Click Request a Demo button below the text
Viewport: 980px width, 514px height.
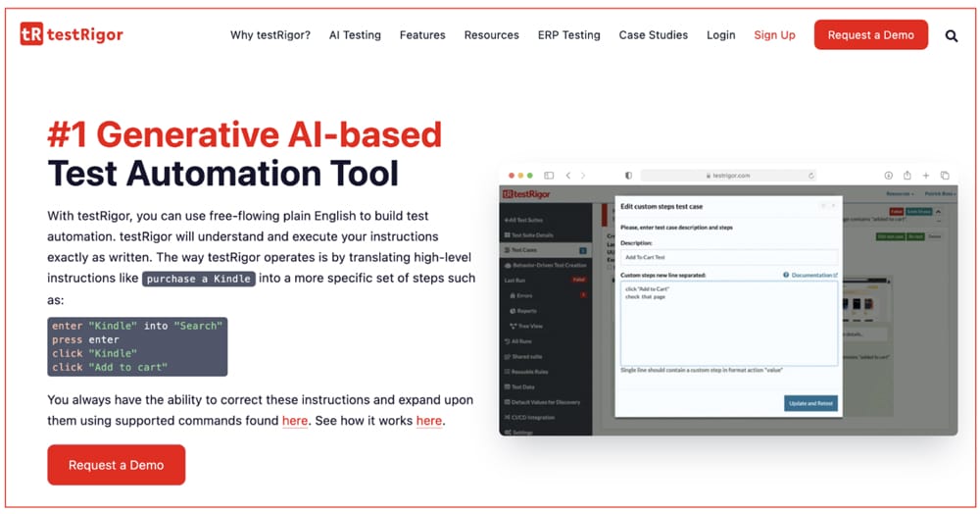click(x=116, y=465)
